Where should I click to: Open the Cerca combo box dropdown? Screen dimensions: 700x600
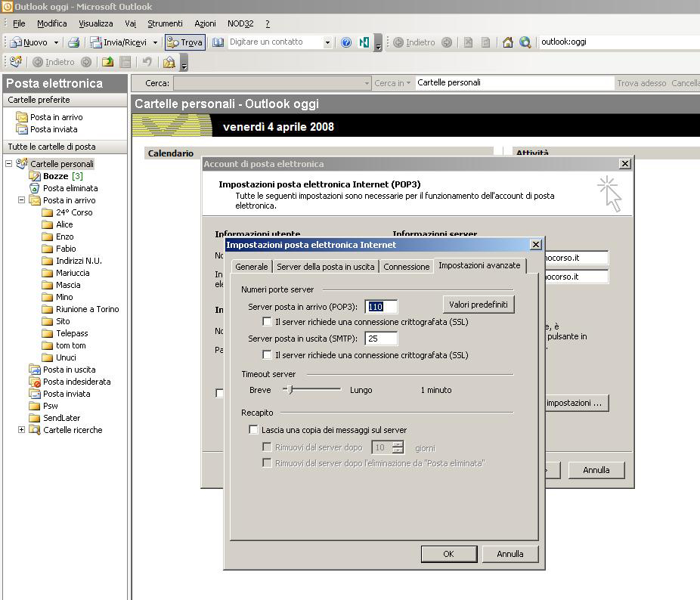click(x=367, y=83)
